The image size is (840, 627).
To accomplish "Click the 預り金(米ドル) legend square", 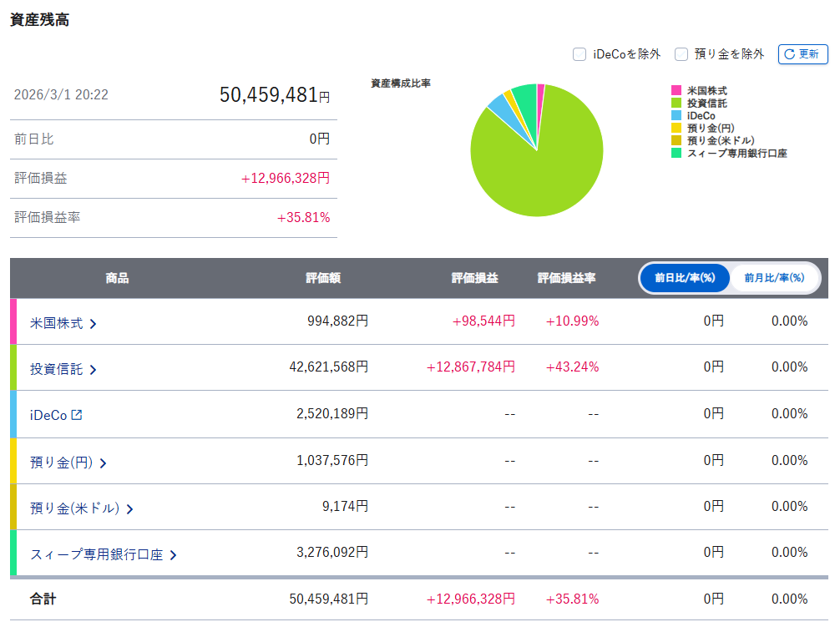I will pos(676,140).
